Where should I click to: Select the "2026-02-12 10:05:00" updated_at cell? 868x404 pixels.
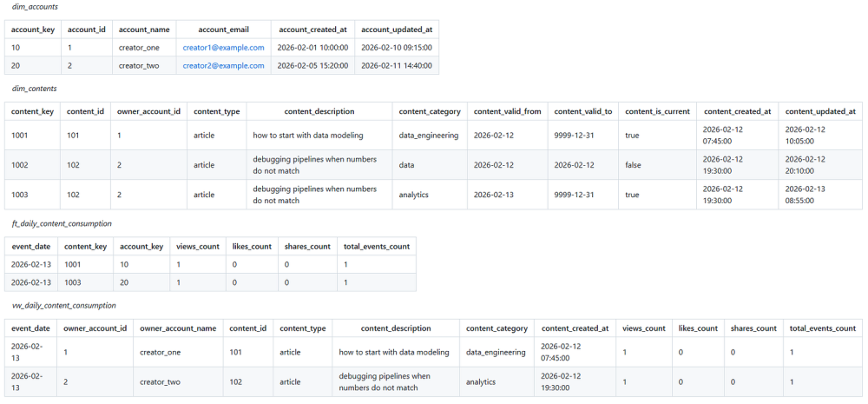805,135
